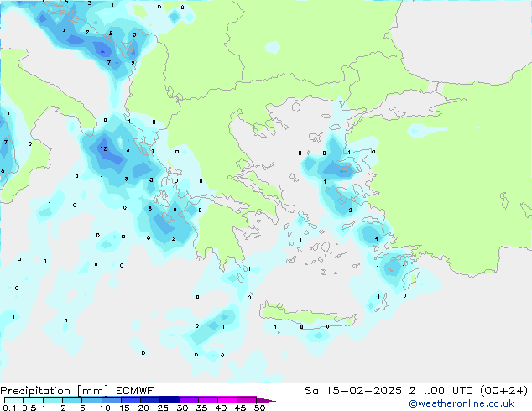The height and width of the screenshot is (411, 532).
Task: Click the 'Sa 15-02-2025' date text
Action: coord(353,391)
